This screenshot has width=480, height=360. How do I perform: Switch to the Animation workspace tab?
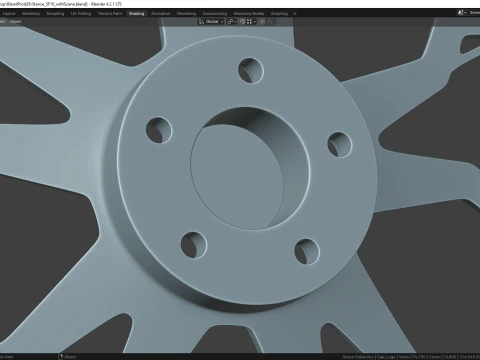click(x=160, y=13)
